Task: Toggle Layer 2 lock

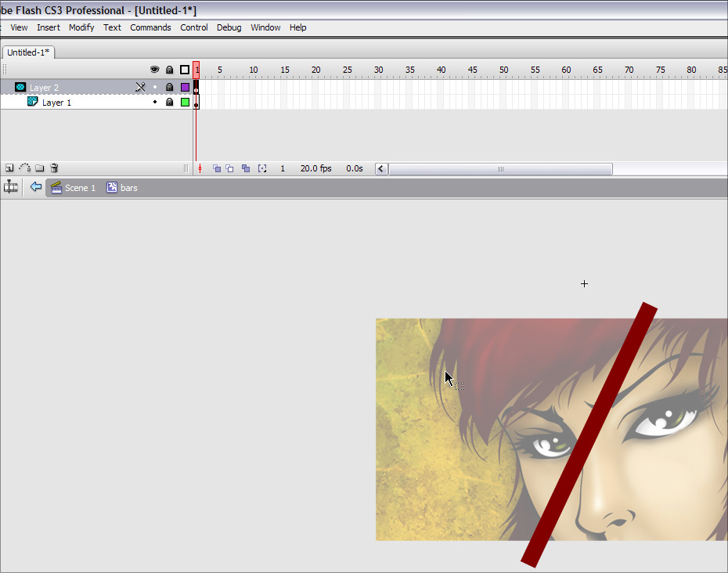Action: (169, 88)
